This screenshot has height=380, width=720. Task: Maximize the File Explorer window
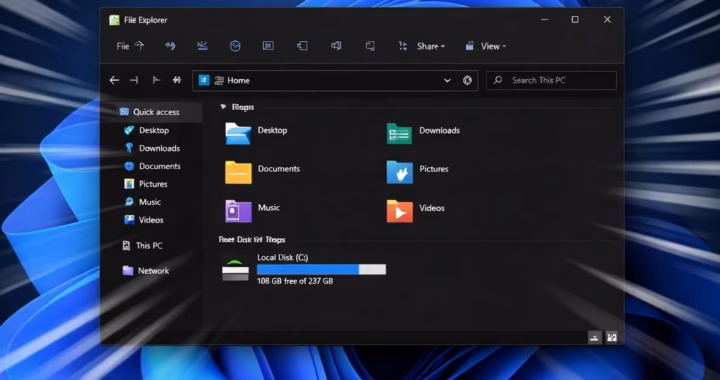pyautogui.click(x=575, y=20)
